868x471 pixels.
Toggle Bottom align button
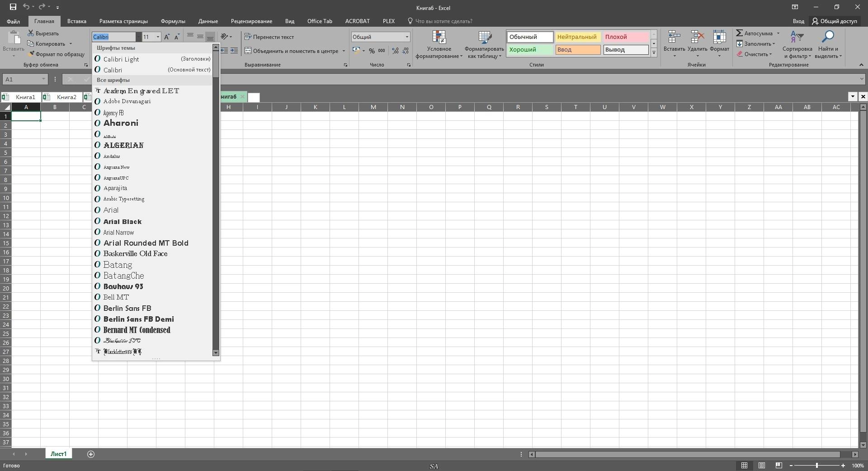(x=210, y=36)
